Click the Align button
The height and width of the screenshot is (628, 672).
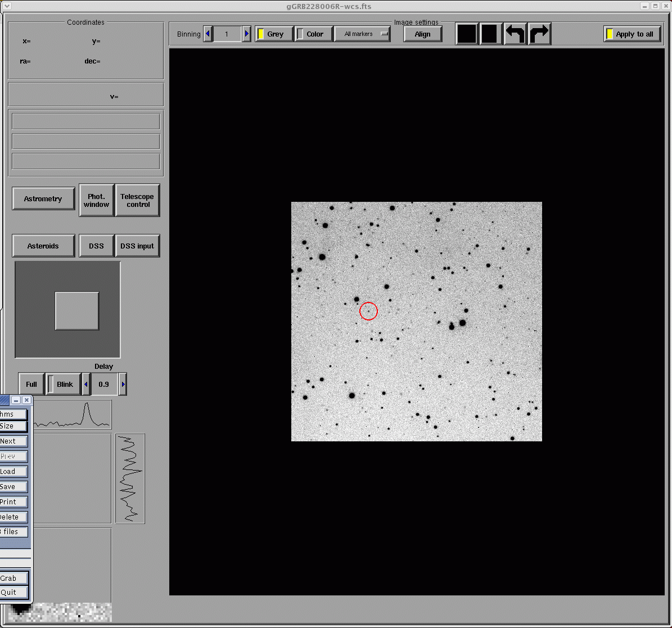[422, 34]
